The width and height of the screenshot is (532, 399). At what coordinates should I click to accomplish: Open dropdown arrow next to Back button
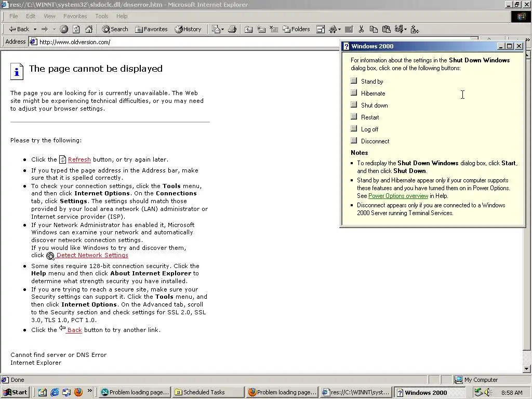point(35,30)
